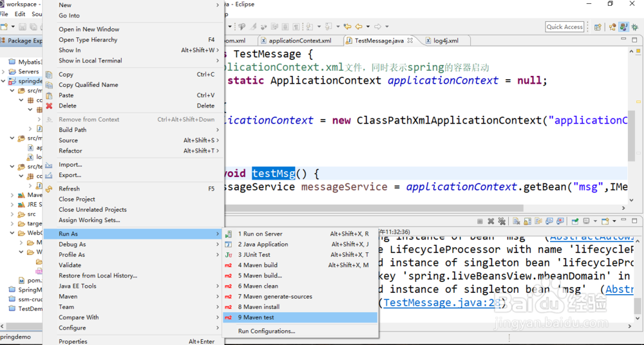Close TestMessage.java tab via X

click(410, 41)
